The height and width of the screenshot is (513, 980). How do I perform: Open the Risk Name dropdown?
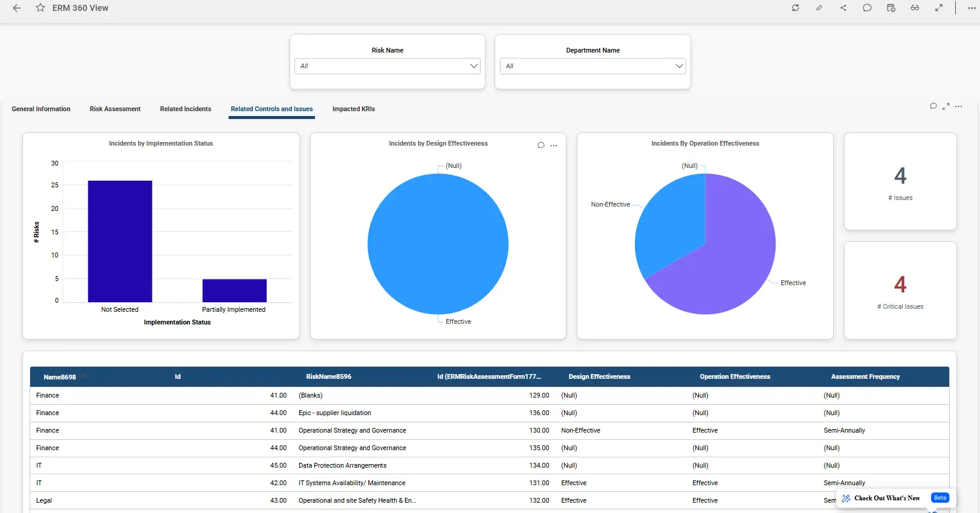(x=388, y=66)
